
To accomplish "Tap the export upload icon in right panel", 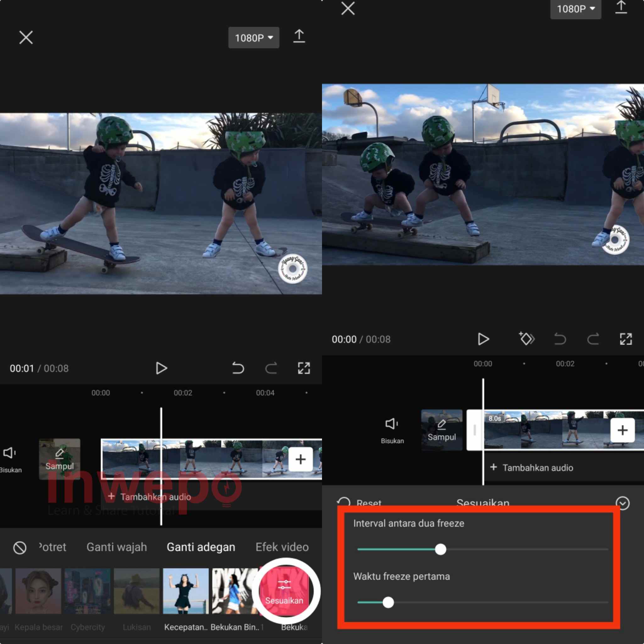I will click(621, 8).
